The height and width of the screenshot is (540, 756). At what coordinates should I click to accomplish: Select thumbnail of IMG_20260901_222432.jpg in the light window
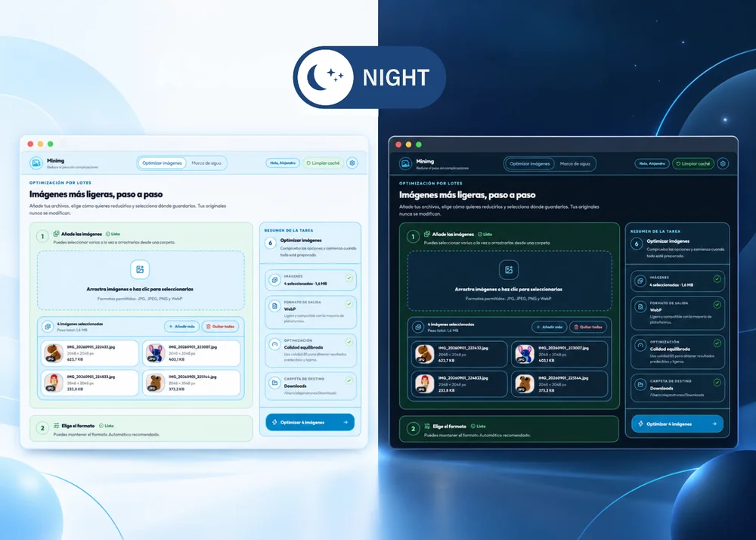pos(54,353)
